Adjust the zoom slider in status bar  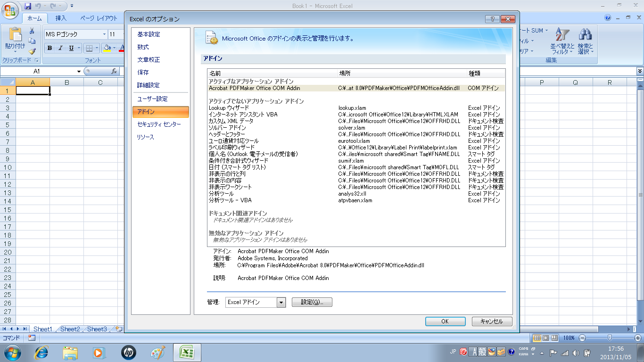[610, 338]
